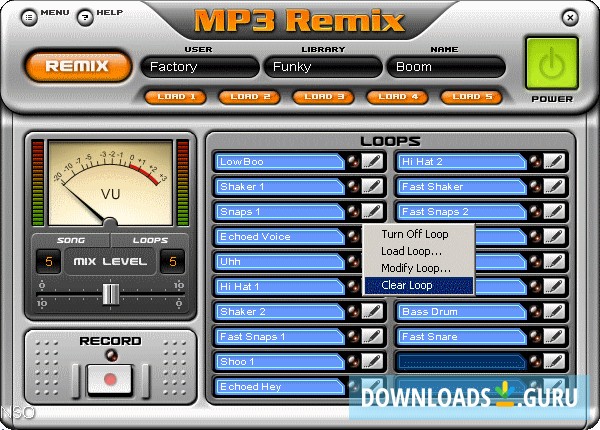Select the Snaps 1 loop slot
The height and width of the screenshot is (430, 600).
280,212
